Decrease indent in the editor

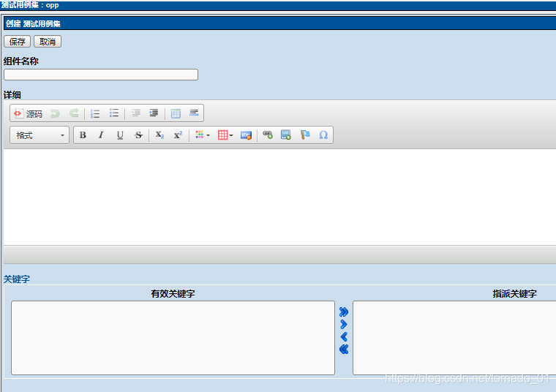tap(136, 113)
